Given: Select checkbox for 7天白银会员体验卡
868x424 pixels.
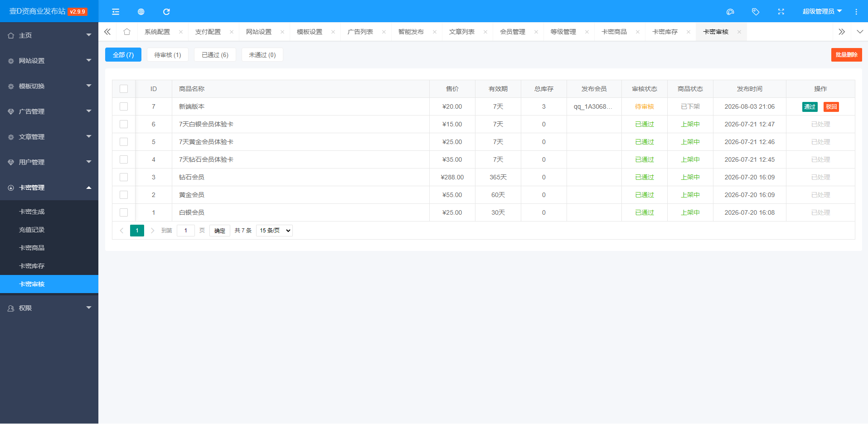Looking at the screenshot, I should (x=124, y=124).
